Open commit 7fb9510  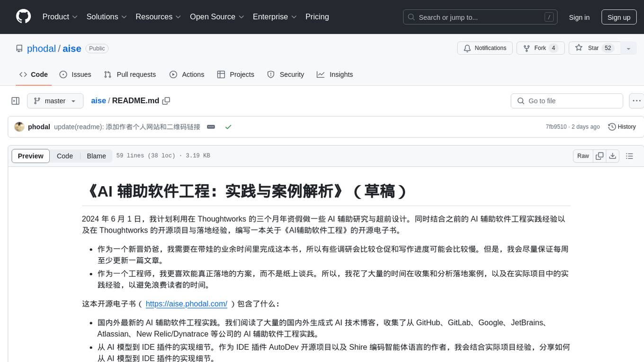(556, 127)
